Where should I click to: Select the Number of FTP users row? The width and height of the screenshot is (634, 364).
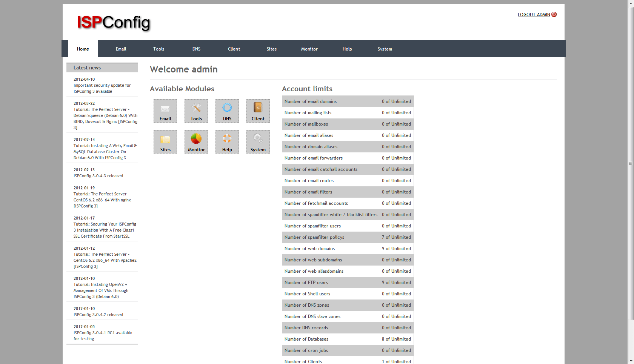tap(348, 283)
